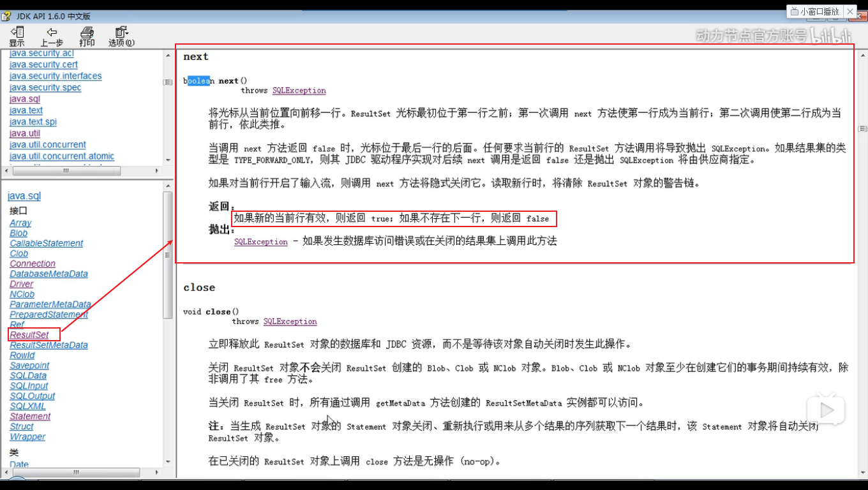Open java.security.interfaces package link
868x490 pixels.
point(56,76)
